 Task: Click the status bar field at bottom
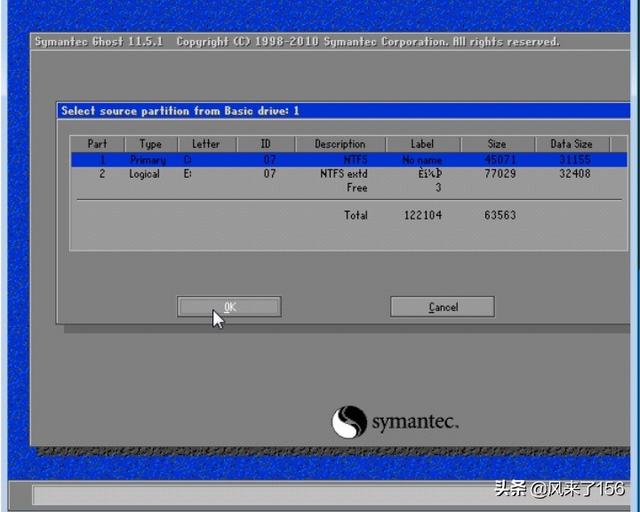click(331, 495)
